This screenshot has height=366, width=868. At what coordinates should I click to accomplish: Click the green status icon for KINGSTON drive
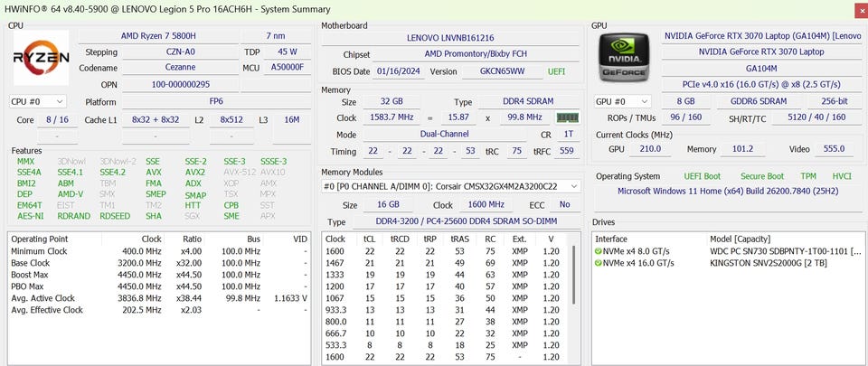[599, 263]
